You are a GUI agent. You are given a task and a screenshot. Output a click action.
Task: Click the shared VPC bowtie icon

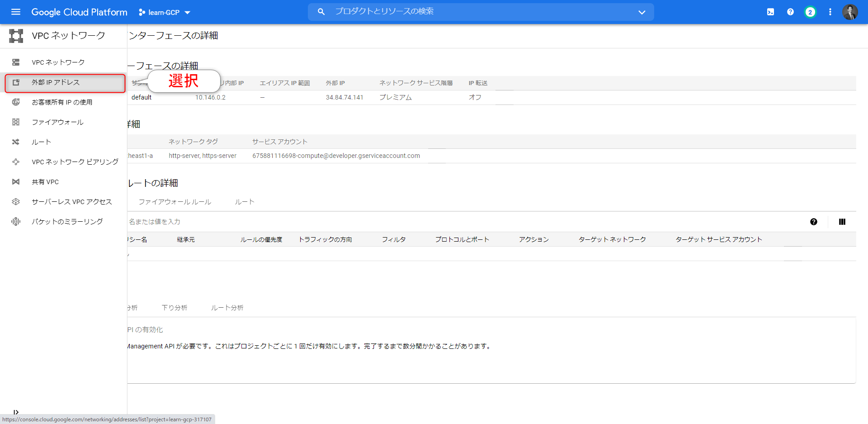16,182
